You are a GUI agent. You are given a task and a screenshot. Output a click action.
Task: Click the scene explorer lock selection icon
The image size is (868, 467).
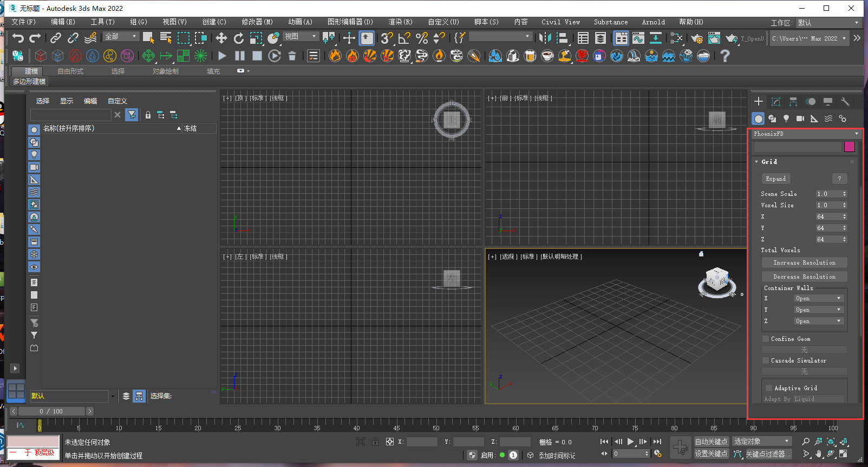148,115
